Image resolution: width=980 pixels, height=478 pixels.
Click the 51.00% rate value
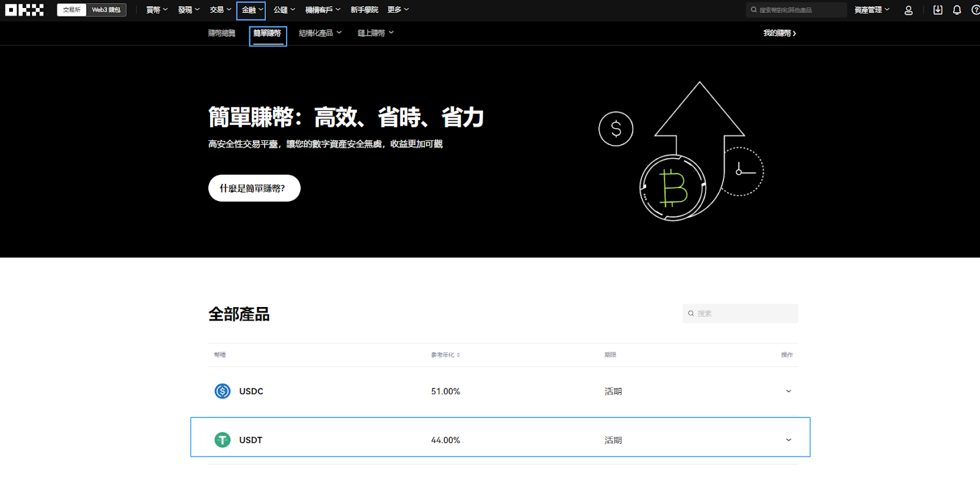point(445,391)
